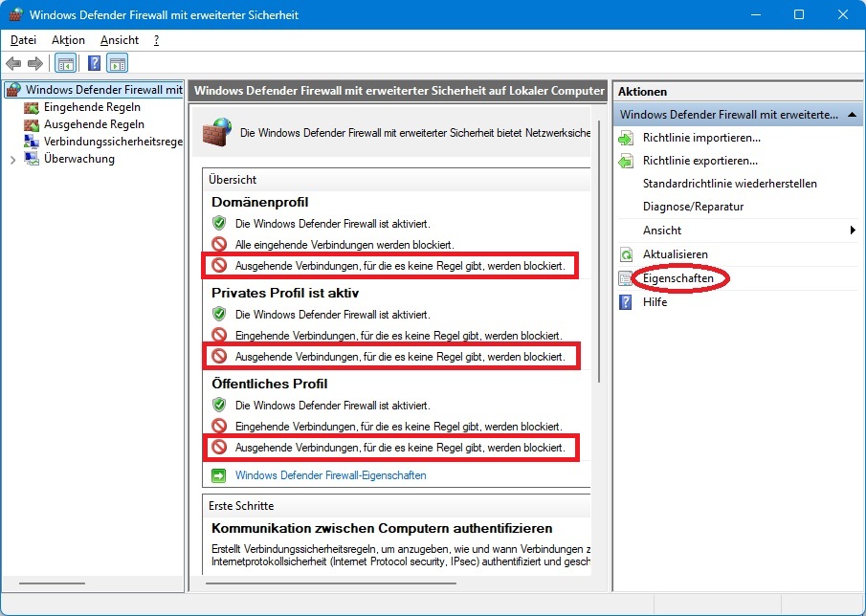Click the Forward arrow toolbar icon
The width and height of the screenshot is (866, 616).
[x=35, y=63]
